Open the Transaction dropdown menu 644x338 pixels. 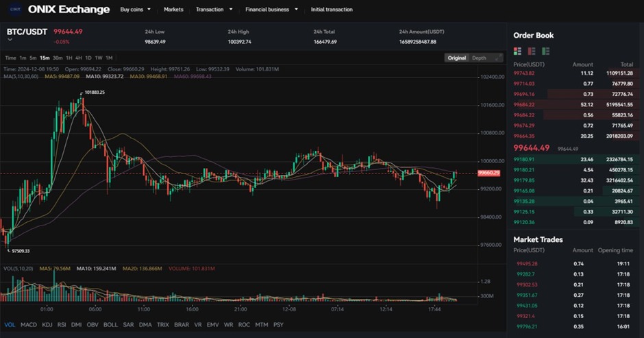point(214,10)
